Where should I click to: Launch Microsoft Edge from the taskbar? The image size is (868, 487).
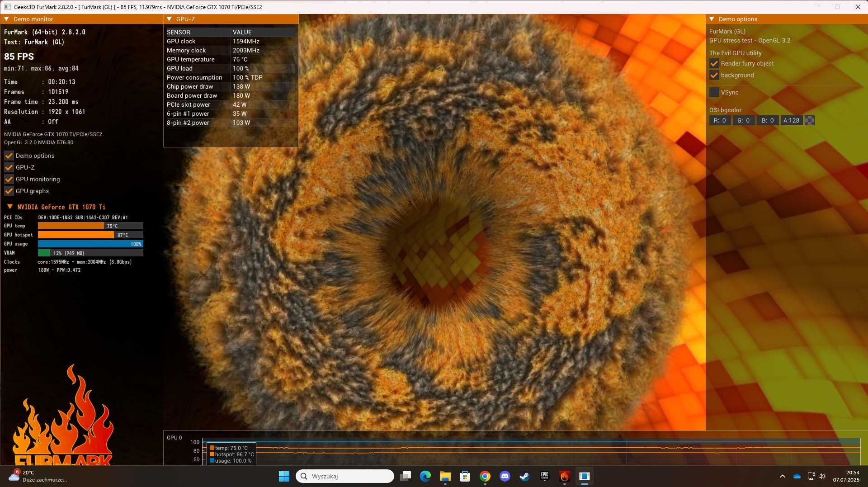tap(425, 476)
